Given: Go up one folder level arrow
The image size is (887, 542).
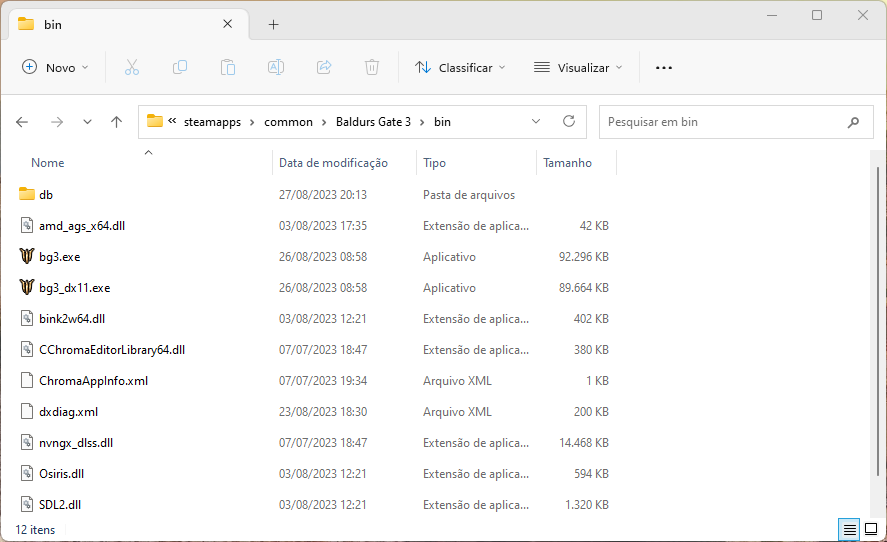Looking at the screenshot, I should tap(117, 122).
